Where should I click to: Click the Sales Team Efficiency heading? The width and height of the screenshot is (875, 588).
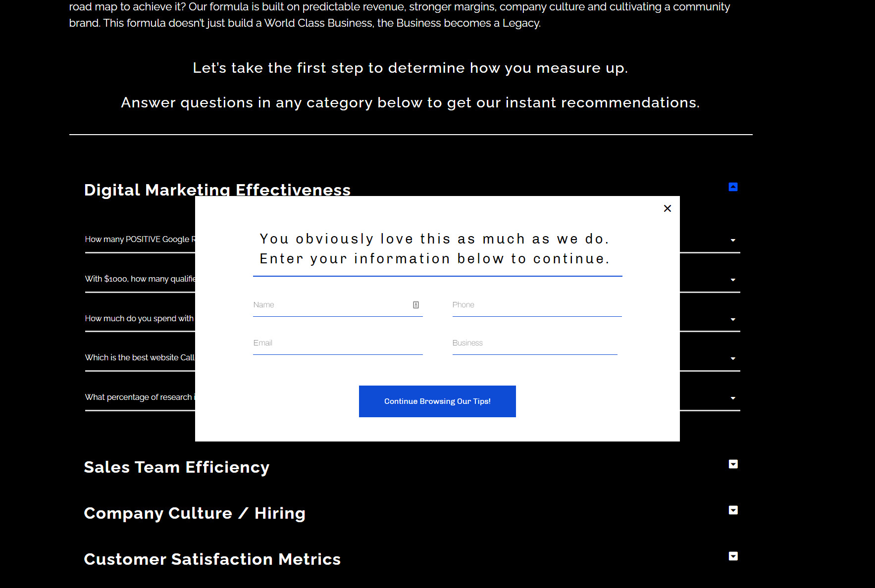click(x=177, y=467)
